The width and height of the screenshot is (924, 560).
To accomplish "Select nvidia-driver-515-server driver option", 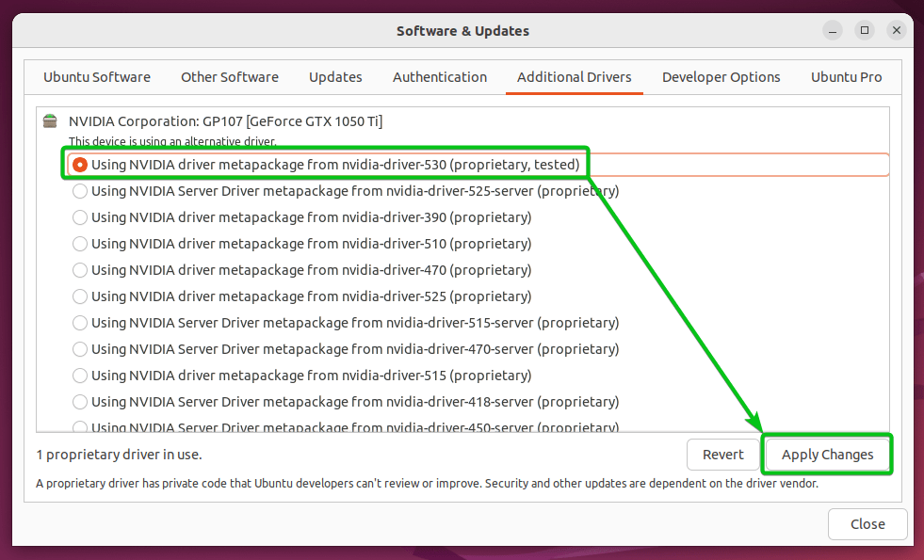I will [79, 323].
